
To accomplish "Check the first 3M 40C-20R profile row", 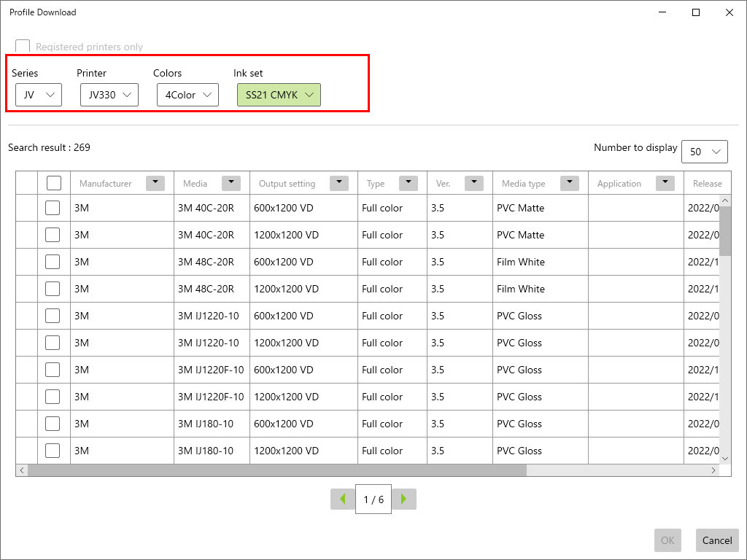I will tap(53, 208).
